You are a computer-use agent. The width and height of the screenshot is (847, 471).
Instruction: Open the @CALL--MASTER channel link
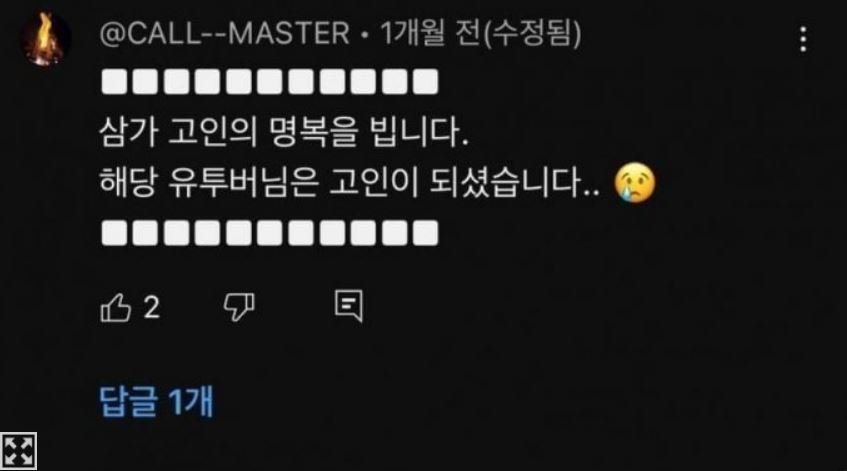pyautogui.click(x=225, y=33)
